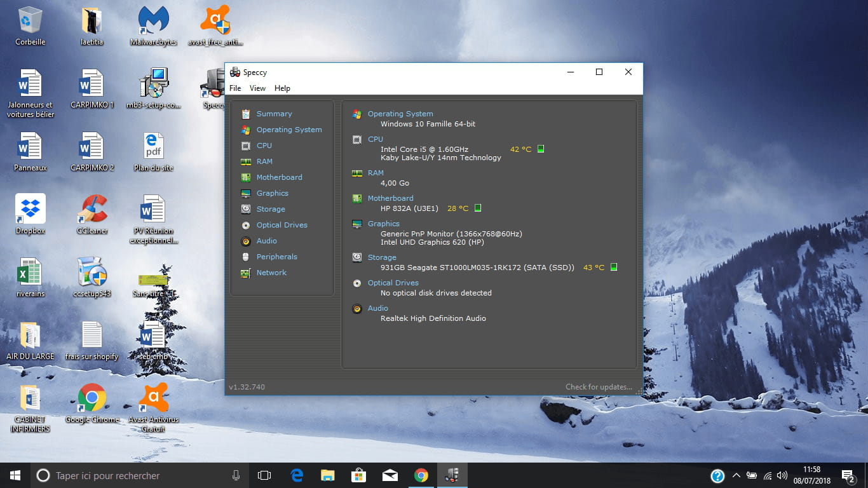Select the Google Chrome desktop shortcut

tap(92, 403)
